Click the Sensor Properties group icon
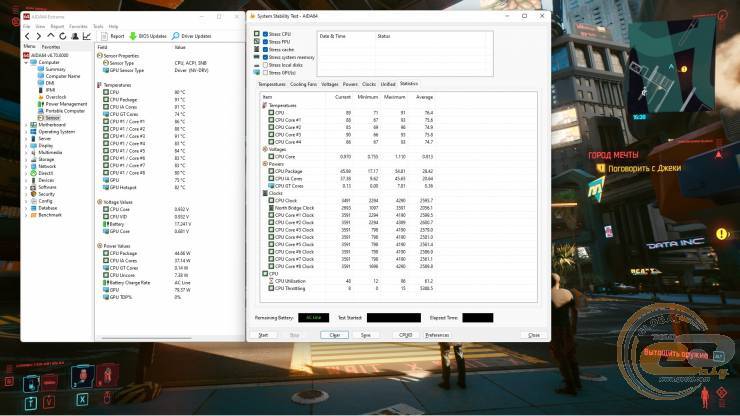This screenshot has width=740, height=416. coord(100,56)
